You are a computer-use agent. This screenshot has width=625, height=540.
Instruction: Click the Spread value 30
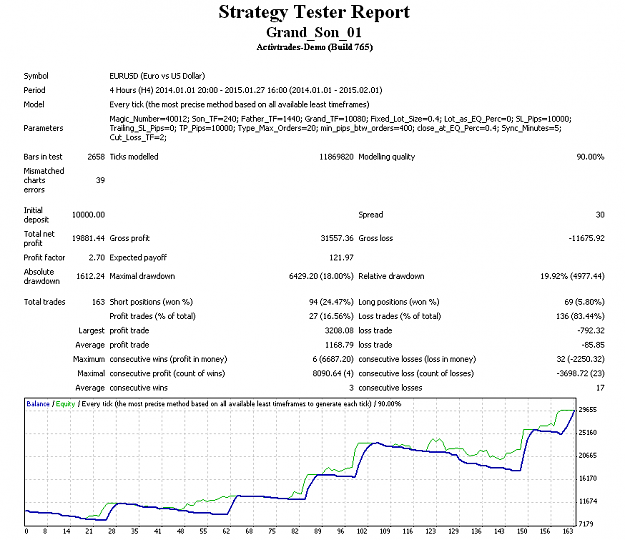click(600, 215)
